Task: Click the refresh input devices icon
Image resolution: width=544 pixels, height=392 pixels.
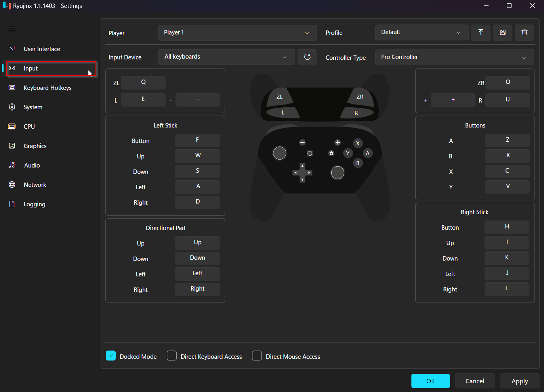Action: coord(307,57)
